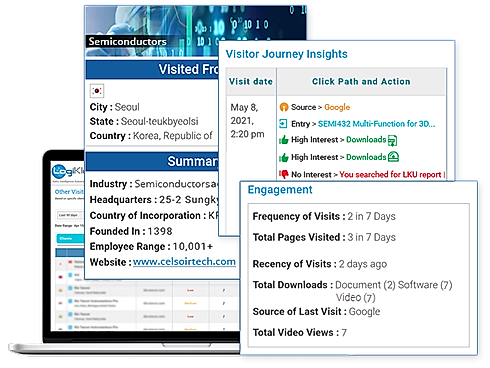
Task: Click Recency of Visits 2 days ago
Action: click(320, 264)
